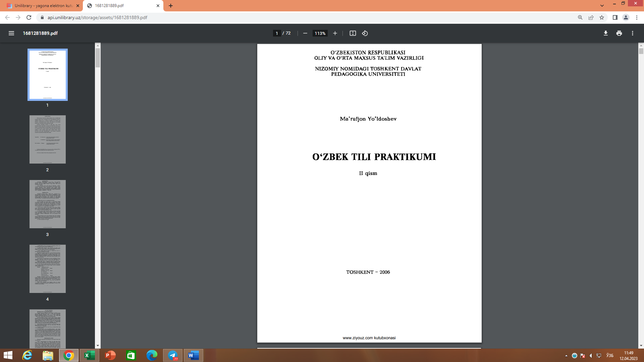
Task: Switch to the Unilibrary tab
Action: coord(41,6)
